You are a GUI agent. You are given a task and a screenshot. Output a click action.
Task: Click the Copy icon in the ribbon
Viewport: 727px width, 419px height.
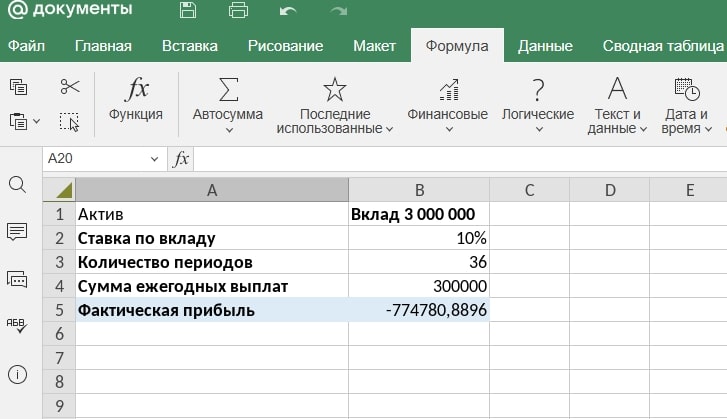click(x=19, y=87)
